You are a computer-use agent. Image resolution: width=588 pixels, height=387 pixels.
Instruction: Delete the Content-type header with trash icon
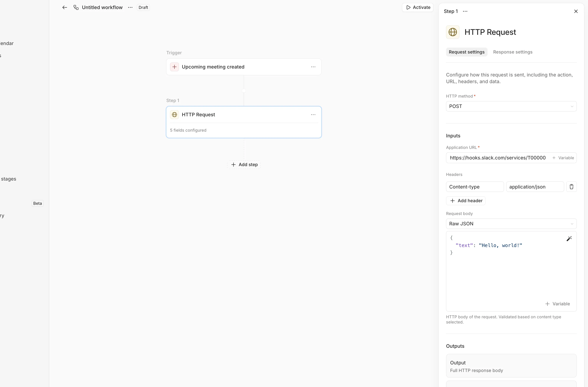(x=571, y=187)
